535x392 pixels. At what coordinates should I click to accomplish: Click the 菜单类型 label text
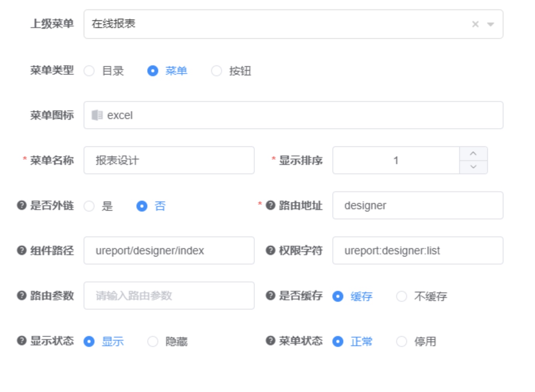[x=52, y=70]
